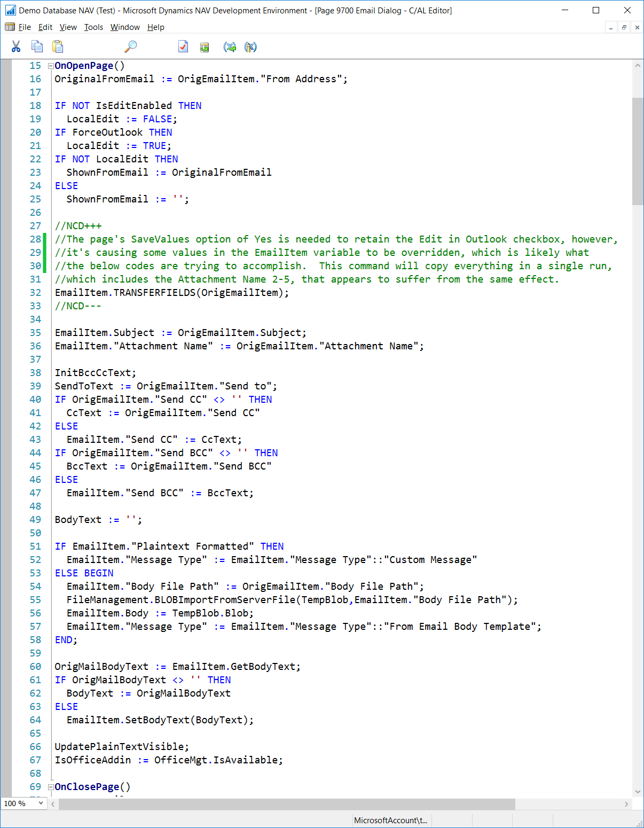Click the Paste clipboard icon

pyautogui.click(x=58, y=47)
